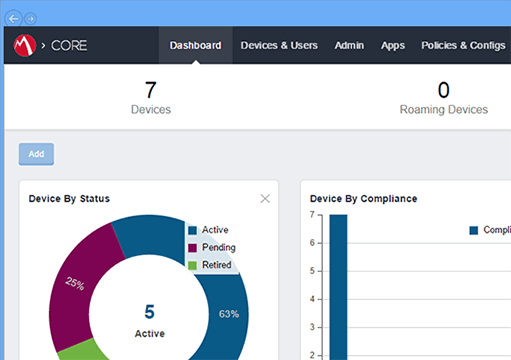511x360 pixels.
Task: Close the Device By Status widget
Action: (x=265, y=199)
